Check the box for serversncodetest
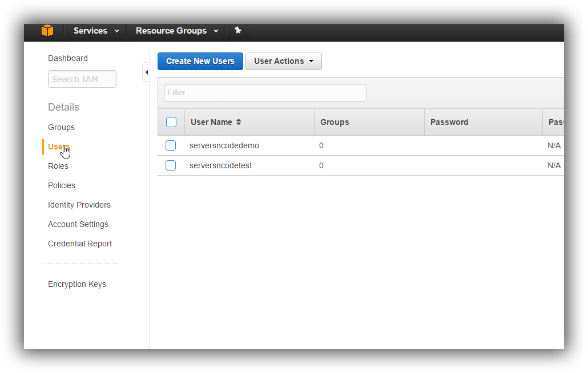The height and width of the screenshot is (373, 588). pos(171,165)
